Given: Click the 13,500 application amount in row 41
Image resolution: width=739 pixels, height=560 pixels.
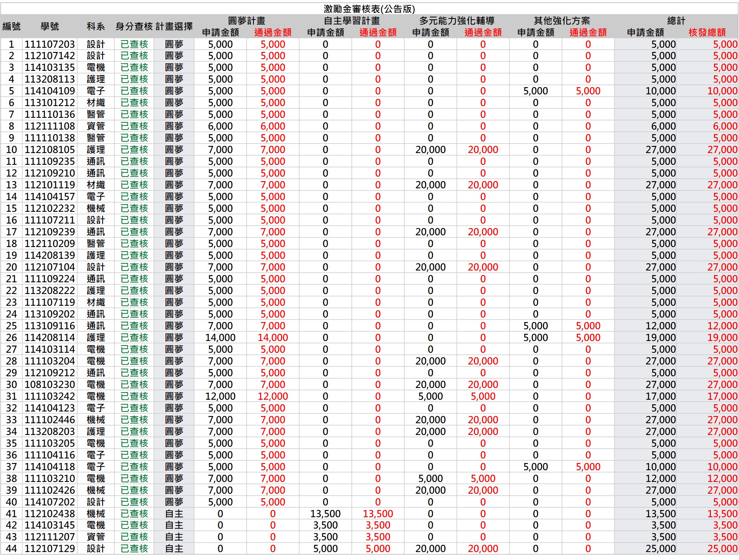Looking at the screenshot, I should click(x=325, y=514).
